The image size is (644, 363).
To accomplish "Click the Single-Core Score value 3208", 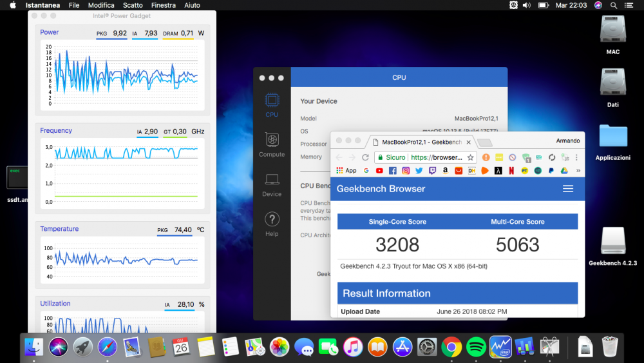I will [x=397, y=244].
